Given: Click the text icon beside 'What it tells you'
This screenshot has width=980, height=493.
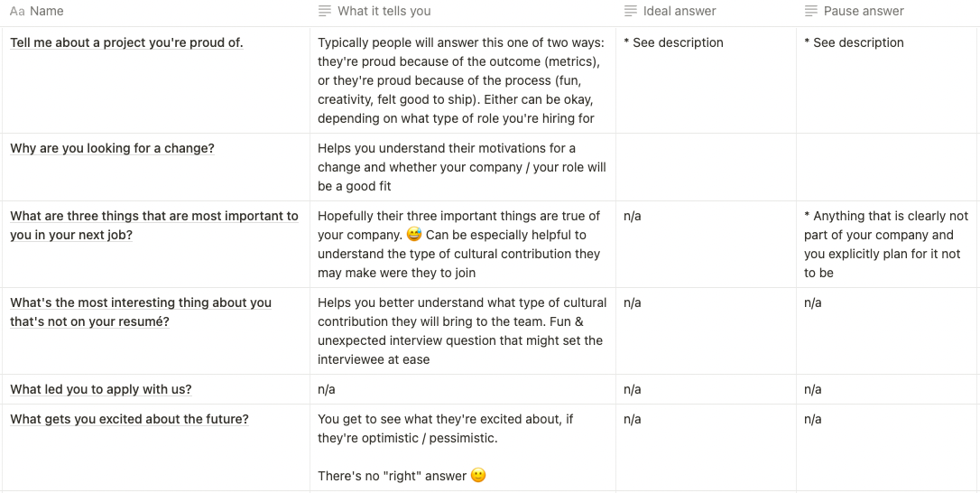Looking at the screenshot, I should point(325,12).
